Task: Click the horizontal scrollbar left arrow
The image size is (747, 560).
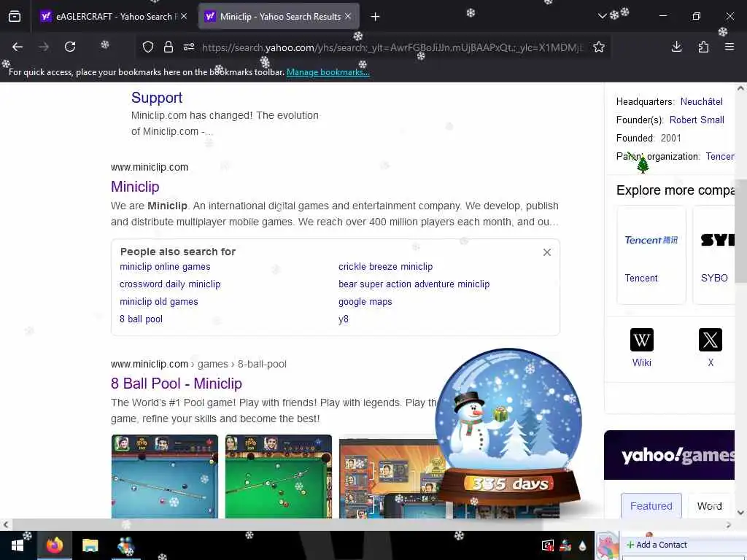Action: click(x=5, y=525)
